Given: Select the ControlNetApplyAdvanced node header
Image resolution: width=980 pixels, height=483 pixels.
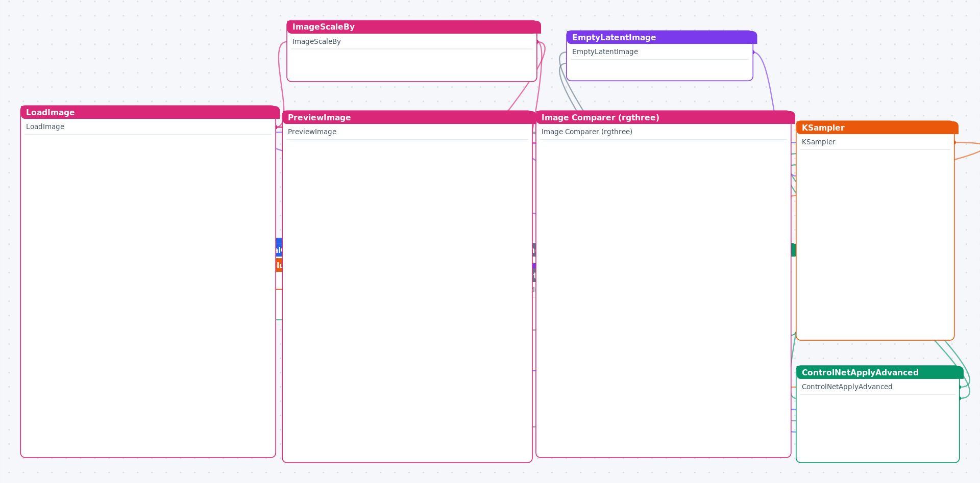Looking at the screenshot, I should (x=879, y=372).
